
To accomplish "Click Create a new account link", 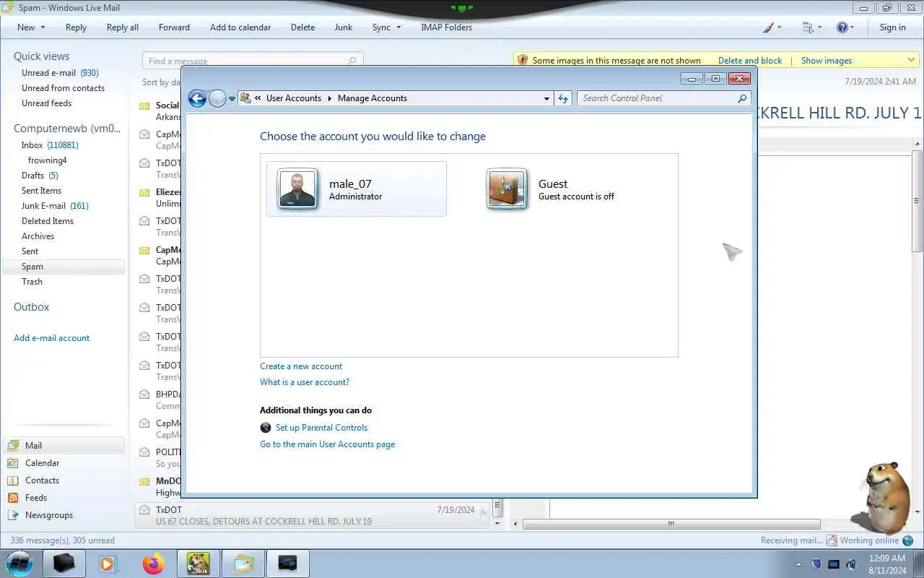I will tap(301, 366).
